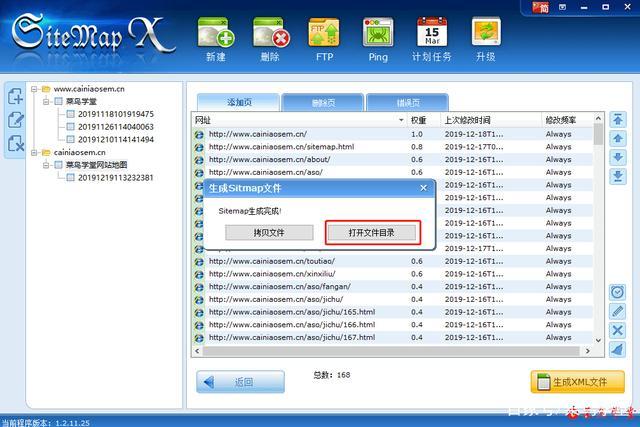Image resolution: width=640 pixels, height=427 pixels.
Task: Click the 返回 back button
Action: [240, 382]
